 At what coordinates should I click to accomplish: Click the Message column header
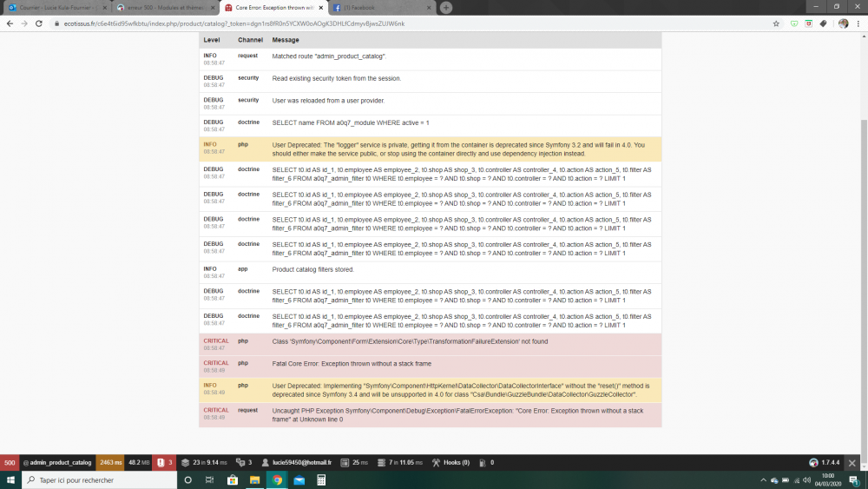coord(285,40)
